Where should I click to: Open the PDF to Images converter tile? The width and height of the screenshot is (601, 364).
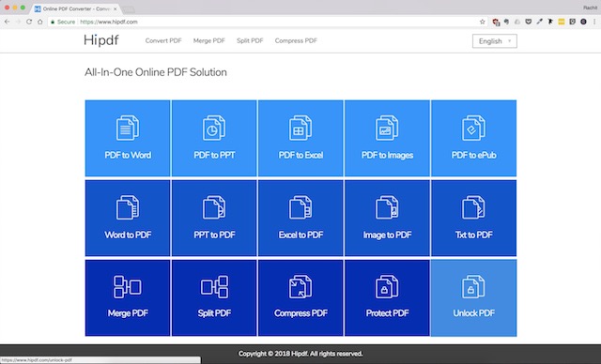(x=387, y=138)
